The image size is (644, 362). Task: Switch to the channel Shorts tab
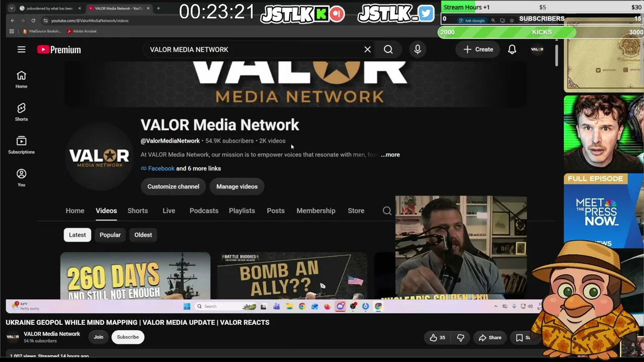(x=137, y=211)
